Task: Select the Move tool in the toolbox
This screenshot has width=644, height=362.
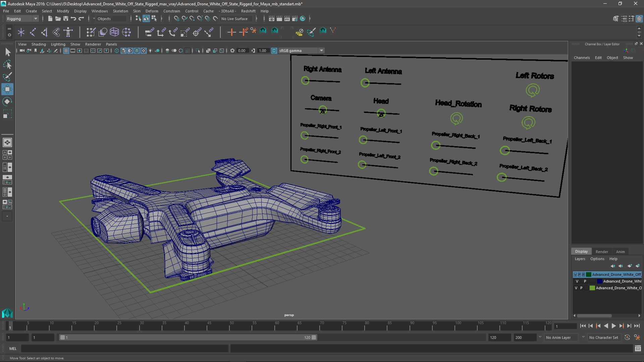Action: tap(7, 89)
